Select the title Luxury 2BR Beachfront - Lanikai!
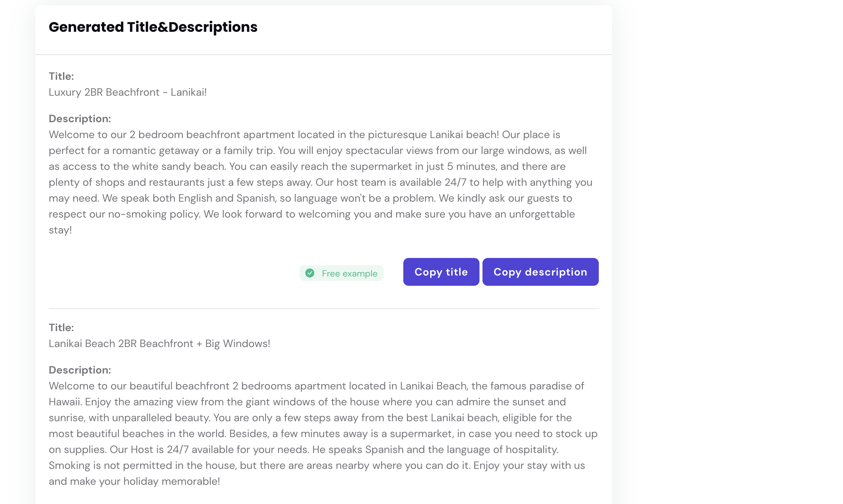Image resolution: width=843 pixels, height=504 pixels. click(x=128, y=92)
